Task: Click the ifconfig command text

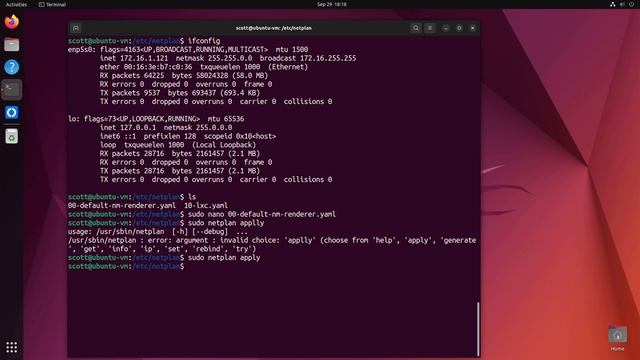Action: 204,41
